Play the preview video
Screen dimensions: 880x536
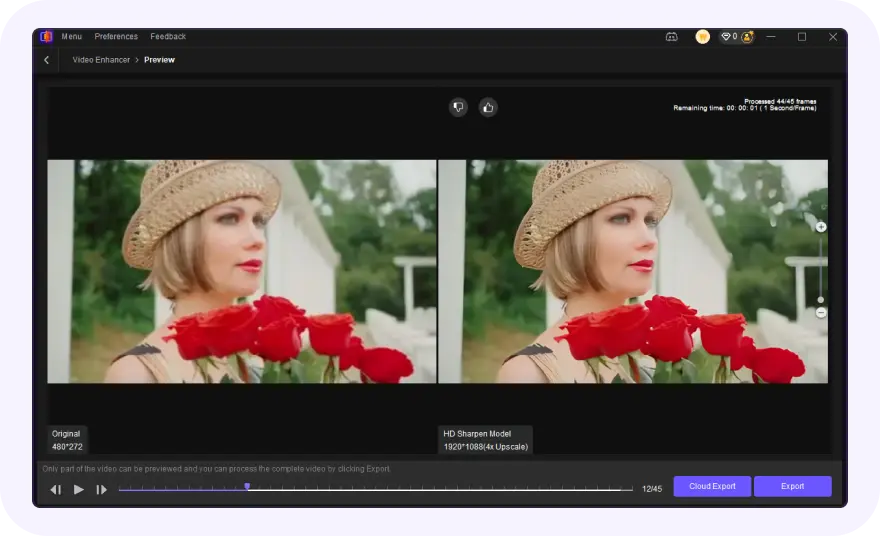click(79, 489)
